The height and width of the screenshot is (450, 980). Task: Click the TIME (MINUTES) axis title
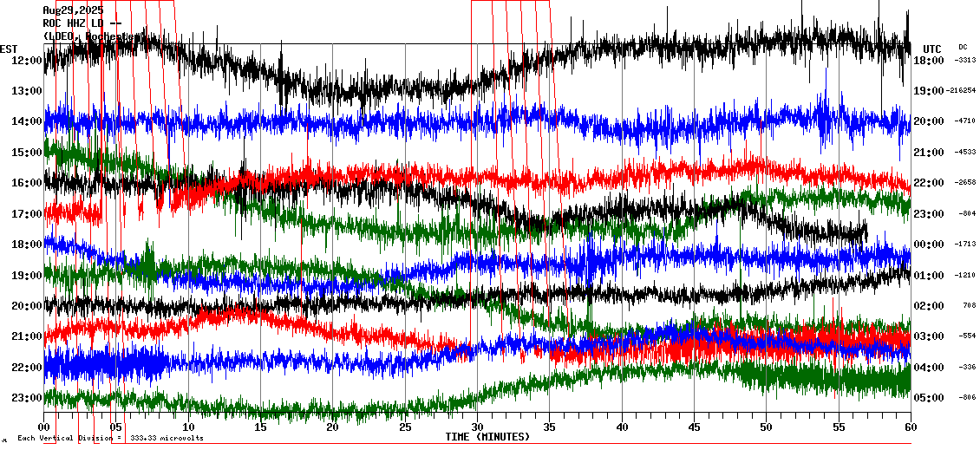pos(487,437)
